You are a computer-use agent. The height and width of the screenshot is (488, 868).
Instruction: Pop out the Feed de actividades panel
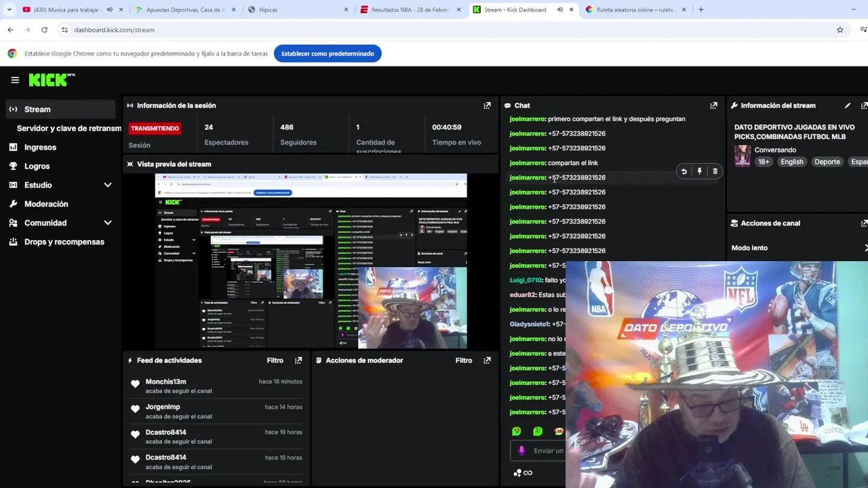298,361
